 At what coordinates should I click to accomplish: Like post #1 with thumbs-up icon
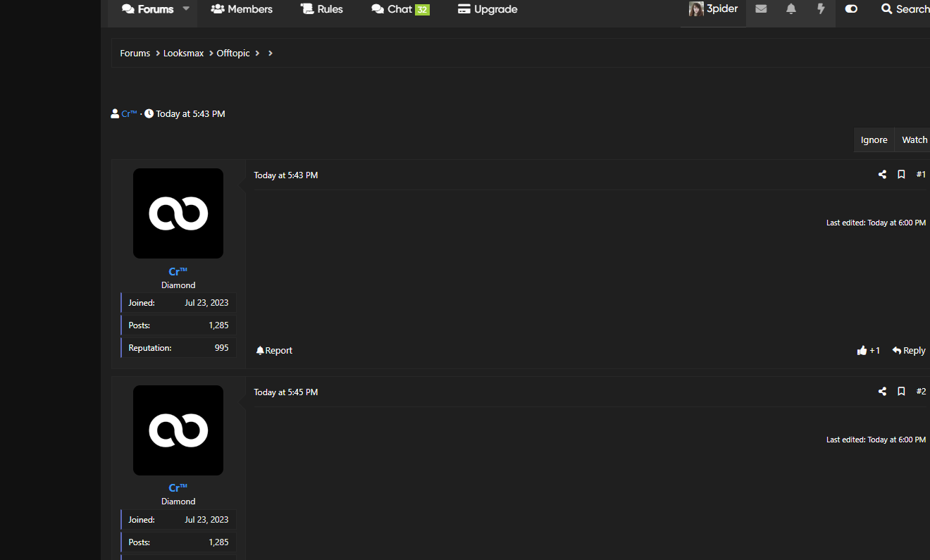click(x=862, y=350)
